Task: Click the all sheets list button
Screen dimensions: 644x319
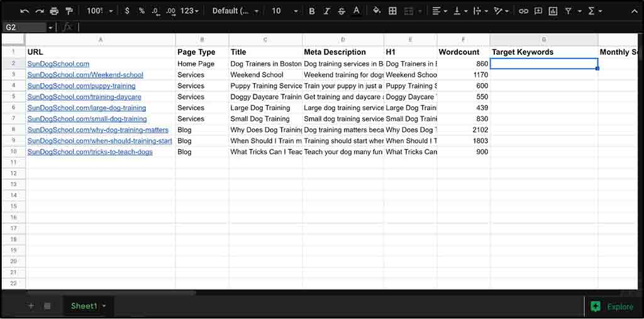Action: point(47,306)
